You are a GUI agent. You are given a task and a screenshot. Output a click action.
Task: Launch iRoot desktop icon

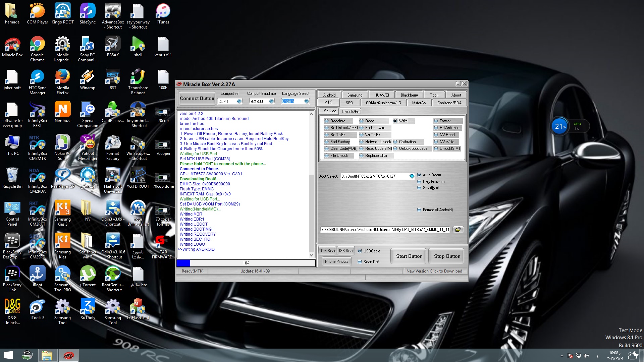click(x=37, y=277)
